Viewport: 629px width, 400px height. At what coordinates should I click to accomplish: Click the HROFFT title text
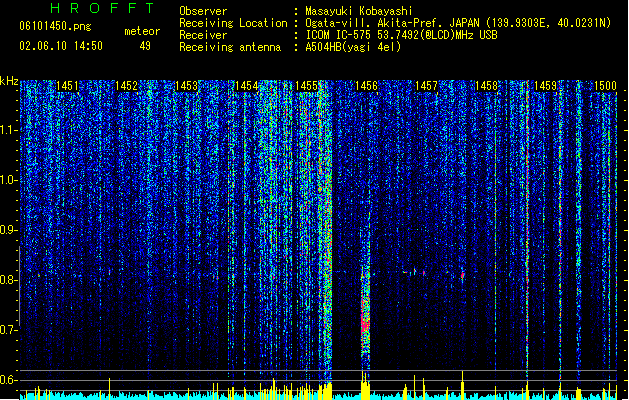coord(102,8)
